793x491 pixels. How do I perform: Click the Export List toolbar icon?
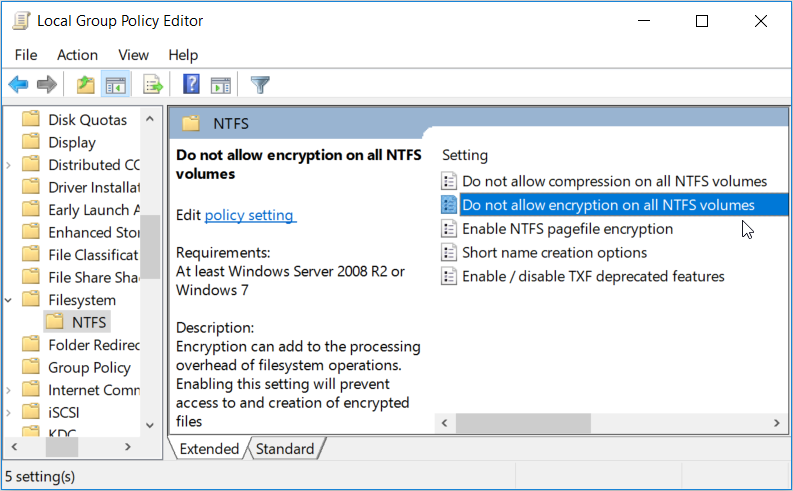[x=152, y=85]
